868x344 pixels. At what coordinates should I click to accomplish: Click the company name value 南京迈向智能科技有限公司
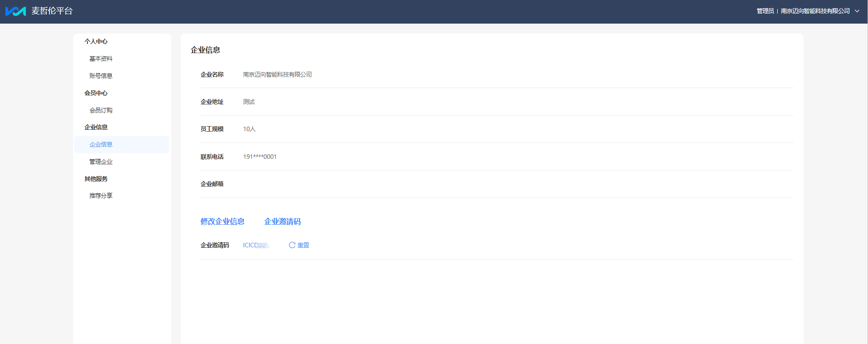[x=277, y=74]
